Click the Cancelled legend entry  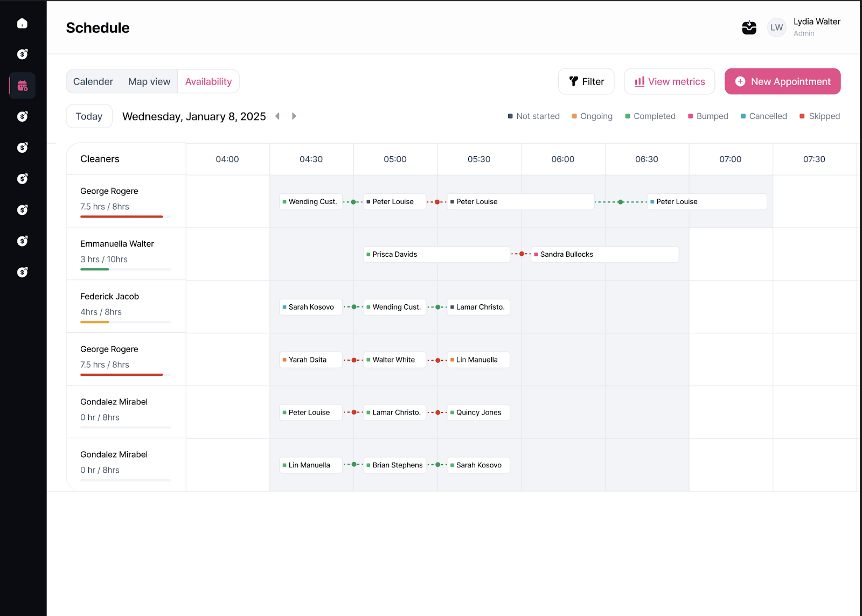tap(763, 116)
